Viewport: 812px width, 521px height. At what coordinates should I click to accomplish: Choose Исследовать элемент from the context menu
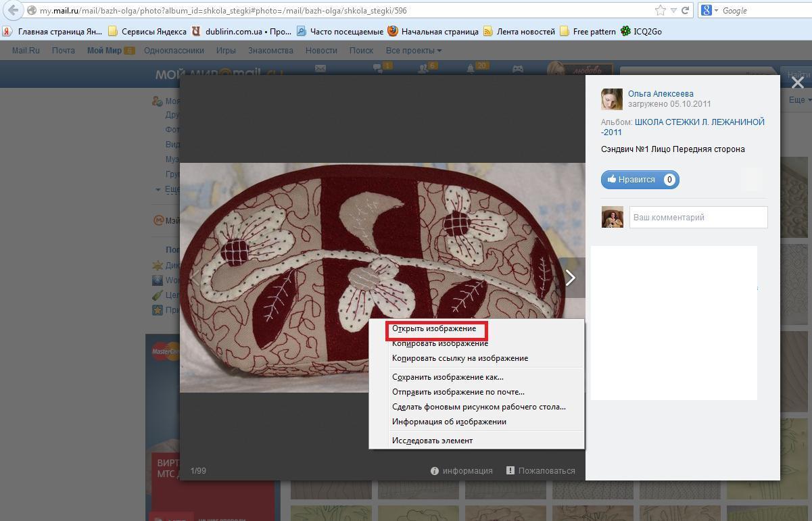click(432, 441)
